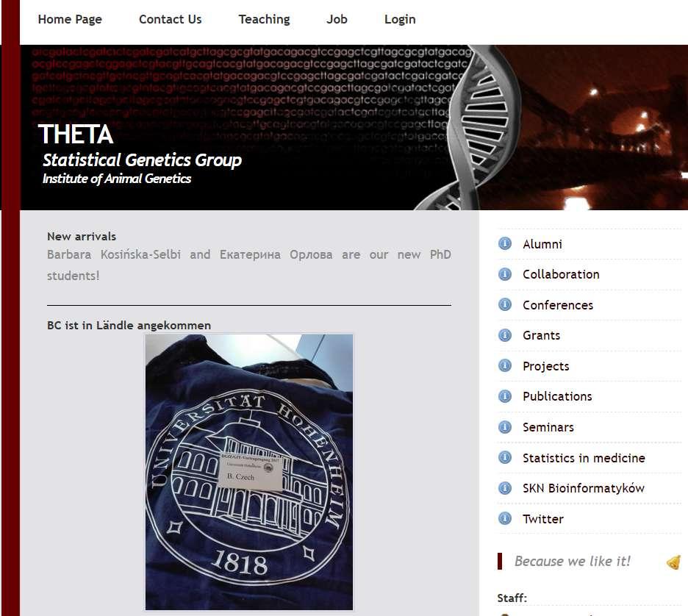Screen dimensions: 688x616
Task: Click the Staff: heading
Action: [512, 598]
